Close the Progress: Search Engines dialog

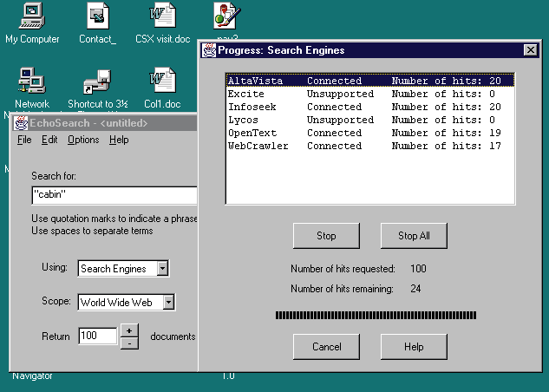pos(531,50)
